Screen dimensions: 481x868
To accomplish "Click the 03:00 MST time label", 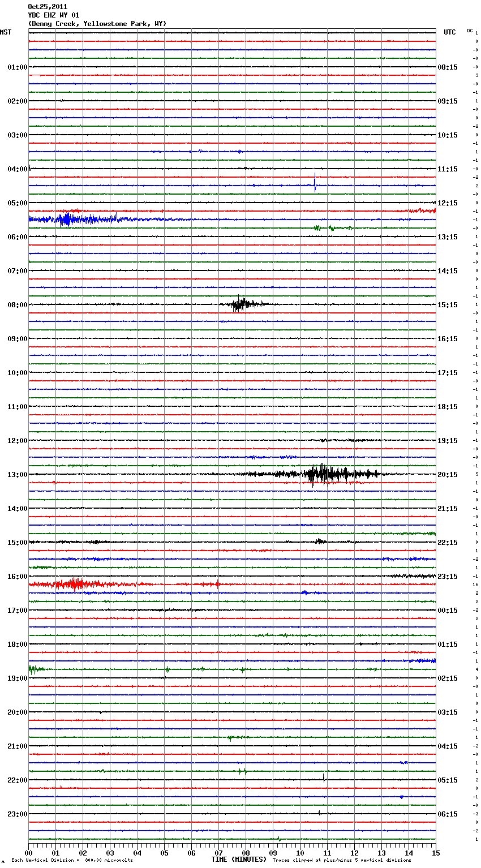I will click(18, 135).
